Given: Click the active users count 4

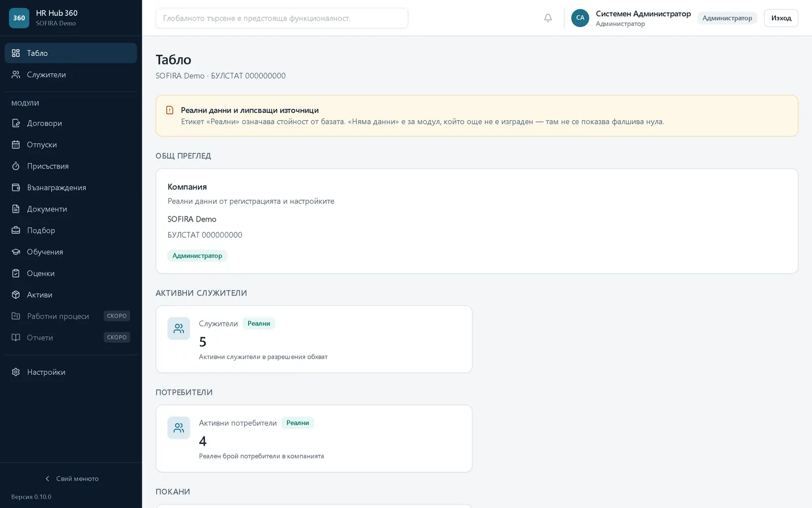Looking at the screenshot, I should [202, 441].
